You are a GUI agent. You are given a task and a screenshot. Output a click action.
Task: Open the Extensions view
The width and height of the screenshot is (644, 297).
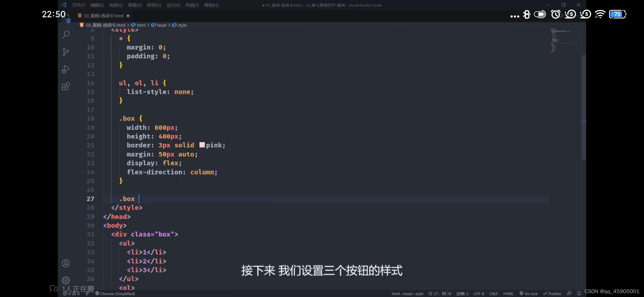[x=66, y=86]
